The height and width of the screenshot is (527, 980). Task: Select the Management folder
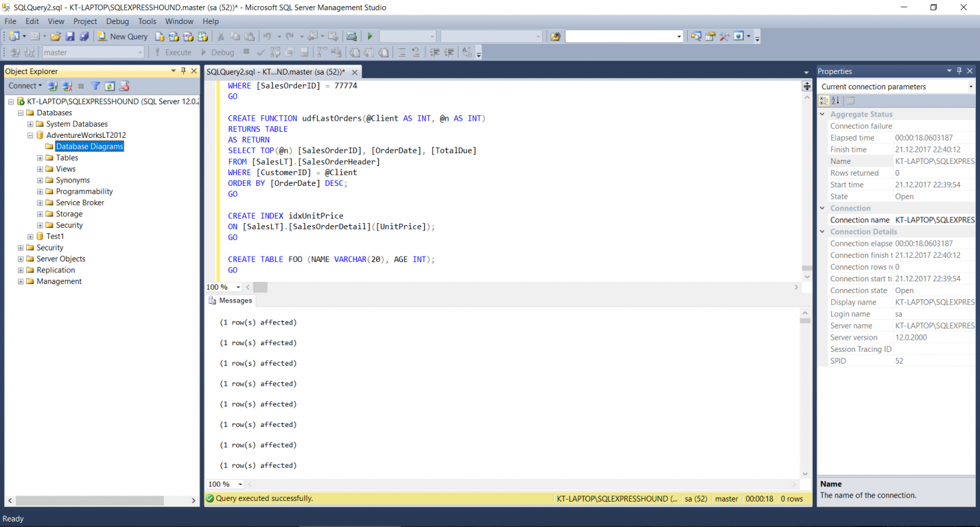(x=59, y=281)
